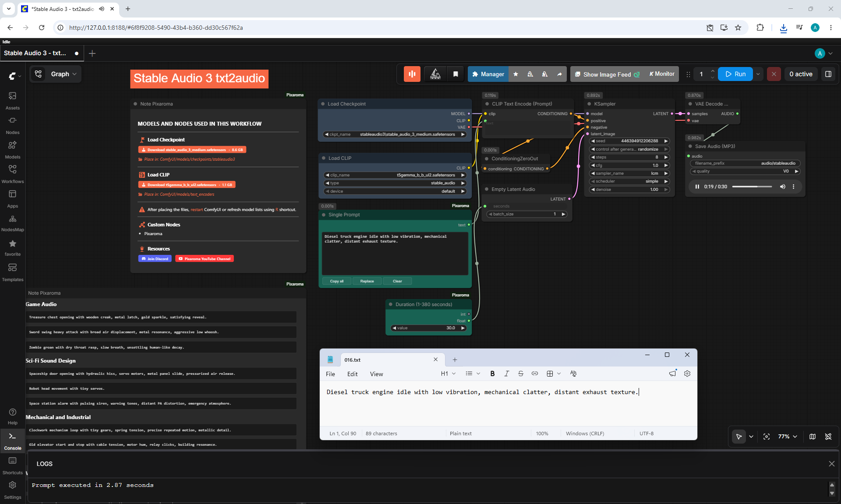The width and height of the screenshot is (841, 504).
Task: Open the Help menu in sidebar
Action: [x=13, y=416]
